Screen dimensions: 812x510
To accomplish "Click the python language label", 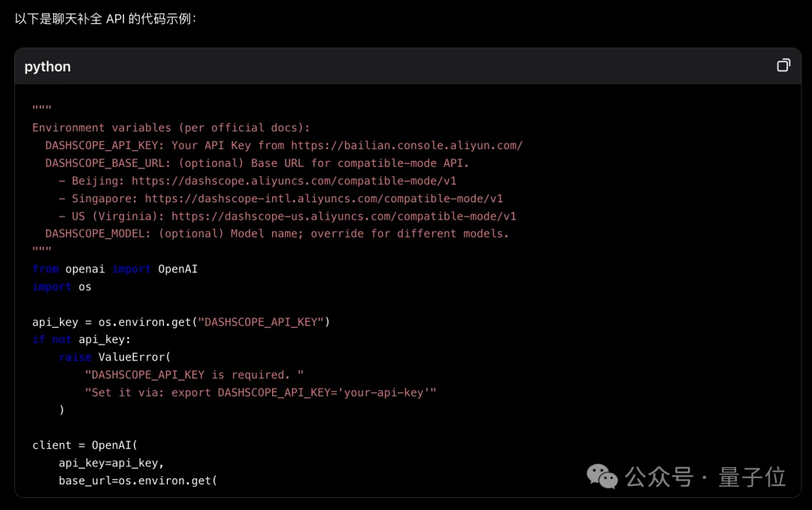I will (x=47, y=66).
